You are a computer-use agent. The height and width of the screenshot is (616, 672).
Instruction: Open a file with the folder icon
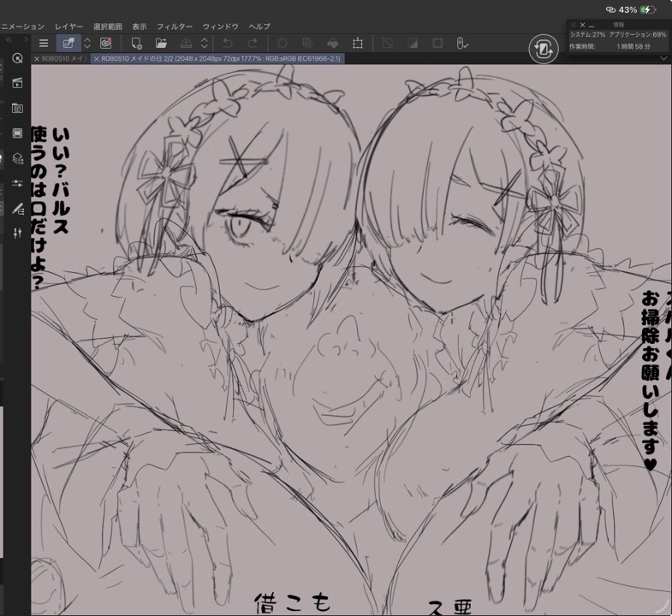pyautogui.click(x=161, y=43)
